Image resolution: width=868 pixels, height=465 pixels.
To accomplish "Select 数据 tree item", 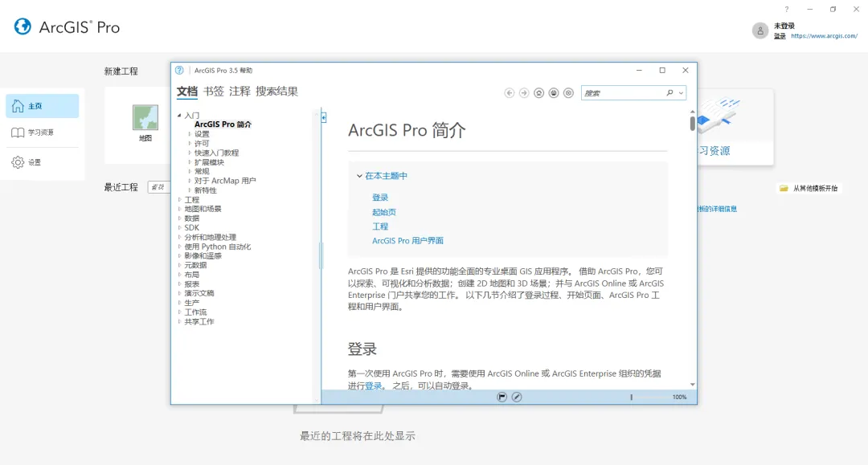I will pos(191,218).
